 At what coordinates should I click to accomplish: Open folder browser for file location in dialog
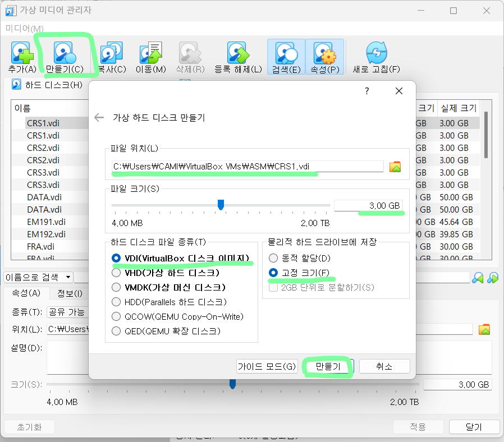tap(395, 167)
